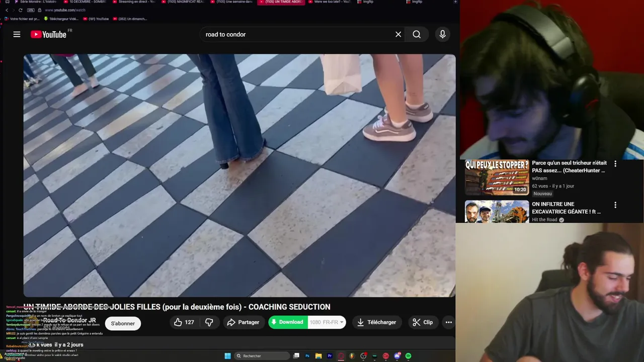Screen dimensions: 644x362
Task: Expand the 1080 FR-FR quality dropdown
Action: (x=327, y=322)
